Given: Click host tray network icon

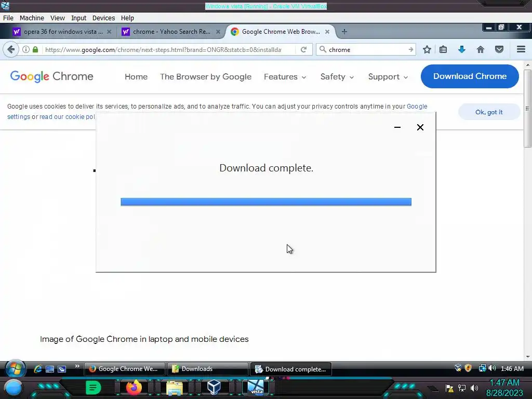Looking at the screenshot, I should [x=461, y=388].
